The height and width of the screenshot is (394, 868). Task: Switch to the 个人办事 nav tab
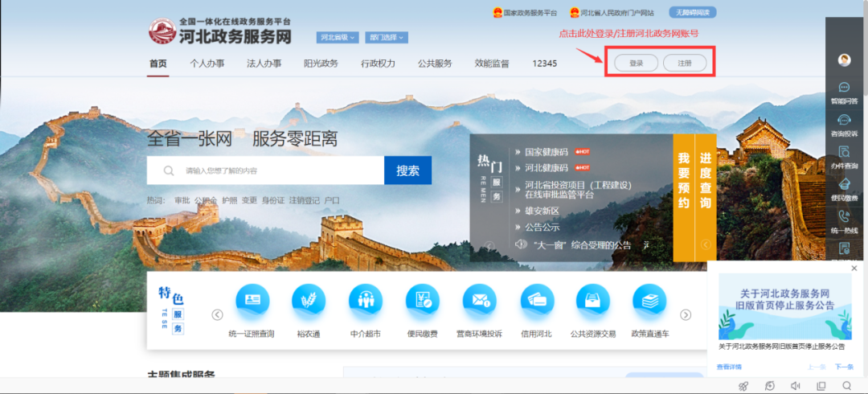pyautogui.click(x=207, y=64)
